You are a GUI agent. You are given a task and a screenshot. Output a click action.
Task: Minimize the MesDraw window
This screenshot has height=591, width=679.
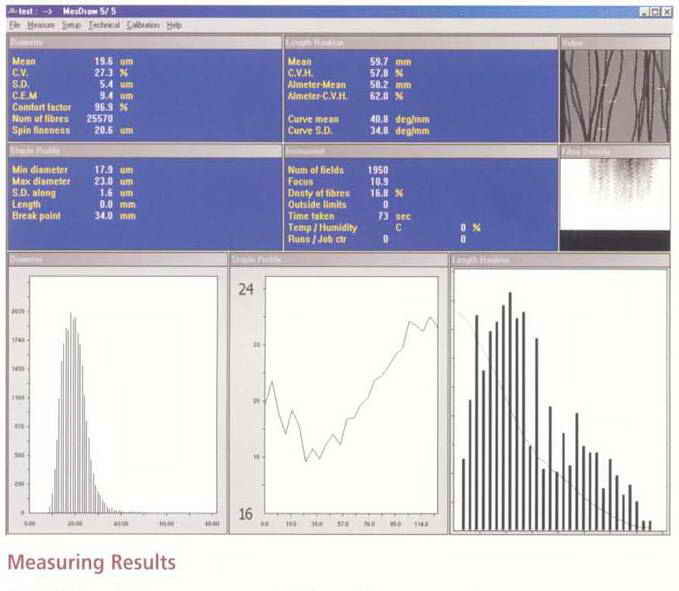(x=644, y=11)
